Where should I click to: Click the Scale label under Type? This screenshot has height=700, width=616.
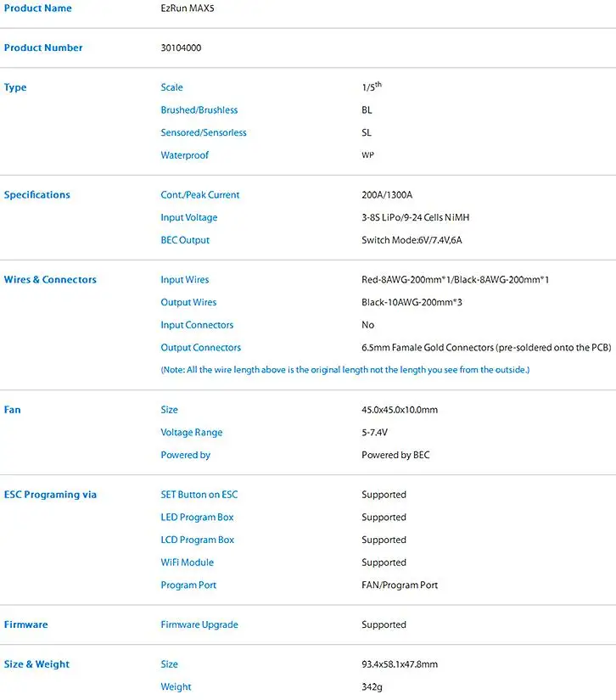click(x=172, y=87)
